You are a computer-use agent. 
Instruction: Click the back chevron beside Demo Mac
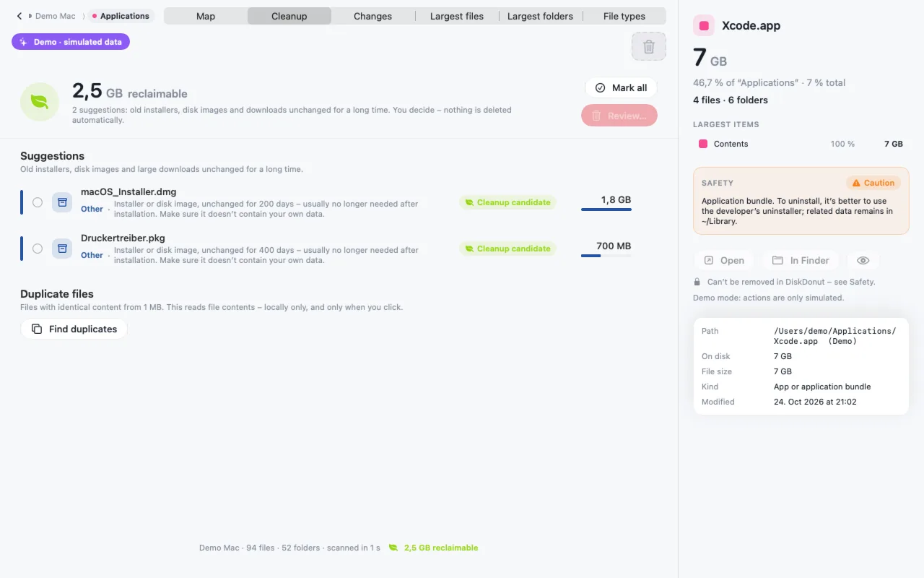click(19, 16)
